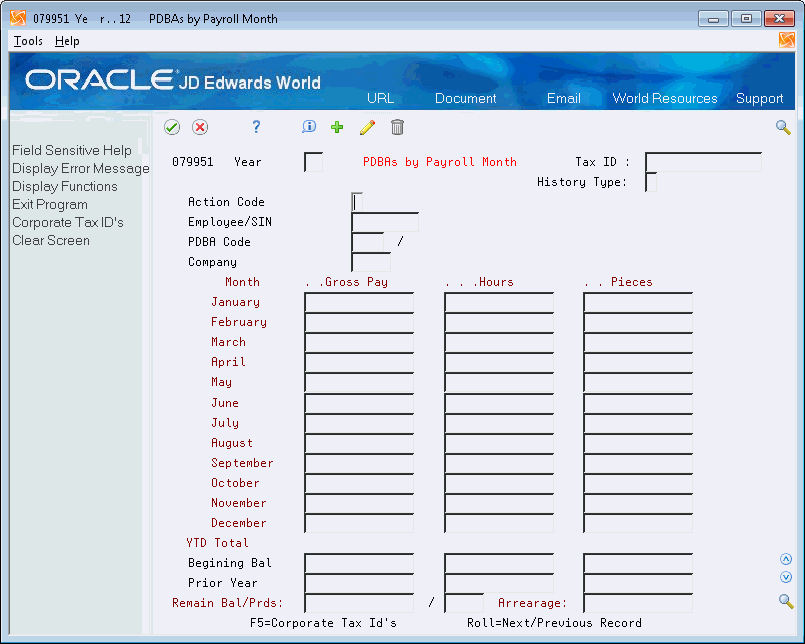The width and height of the screenshot is (805, 644).
Task: Click the magnifier icon at toolbar right
Action: (x=783, y=127)
